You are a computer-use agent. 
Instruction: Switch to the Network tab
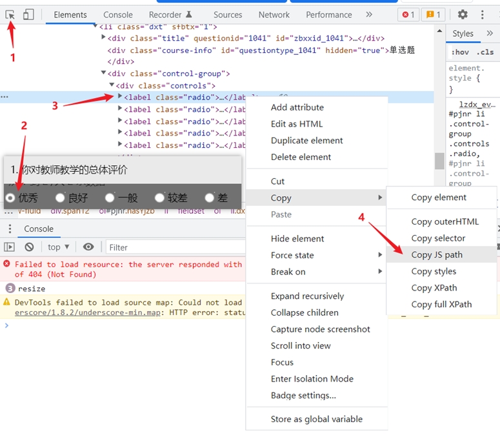coord(274,15)
